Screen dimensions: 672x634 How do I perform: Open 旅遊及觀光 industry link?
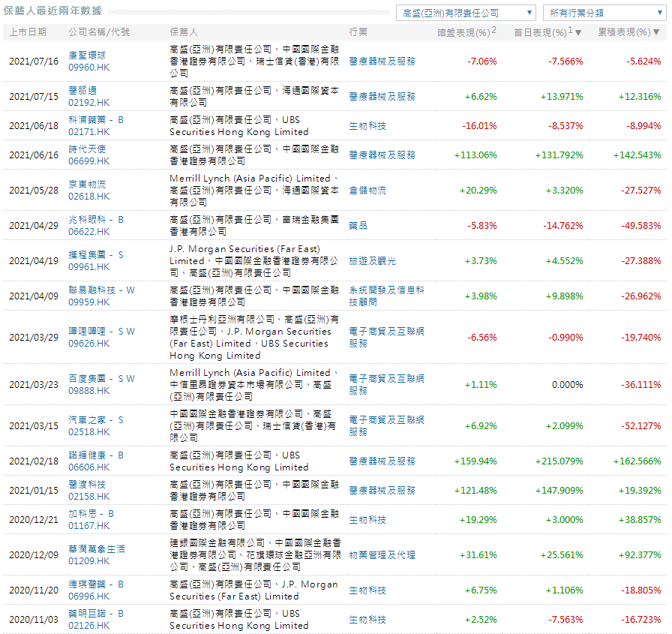point(373,260)
